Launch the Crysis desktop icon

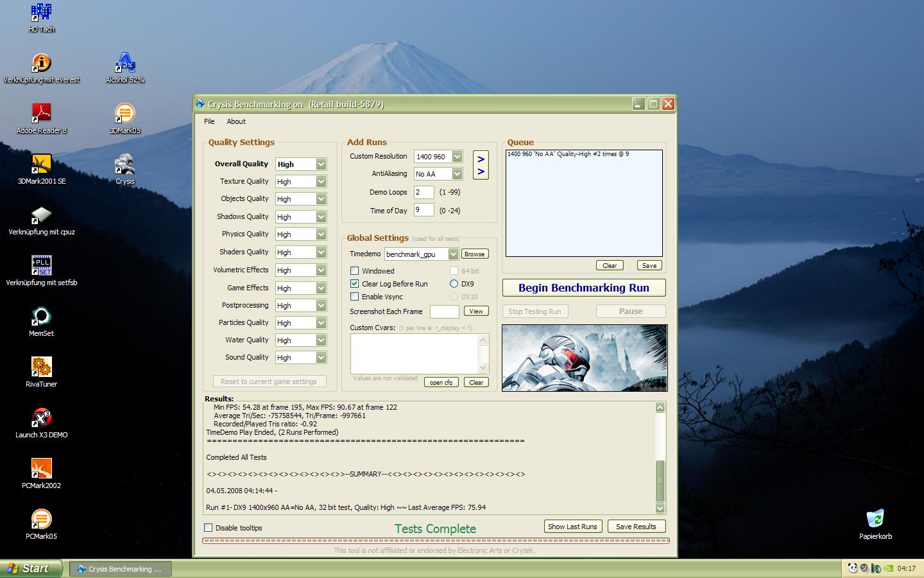click(124, 165)
